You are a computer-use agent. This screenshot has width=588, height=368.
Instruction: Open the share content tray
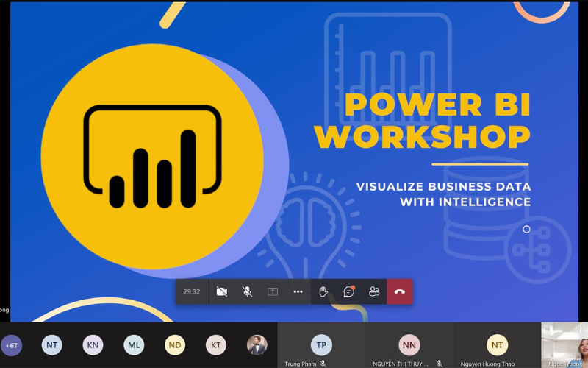coord(273,291)
